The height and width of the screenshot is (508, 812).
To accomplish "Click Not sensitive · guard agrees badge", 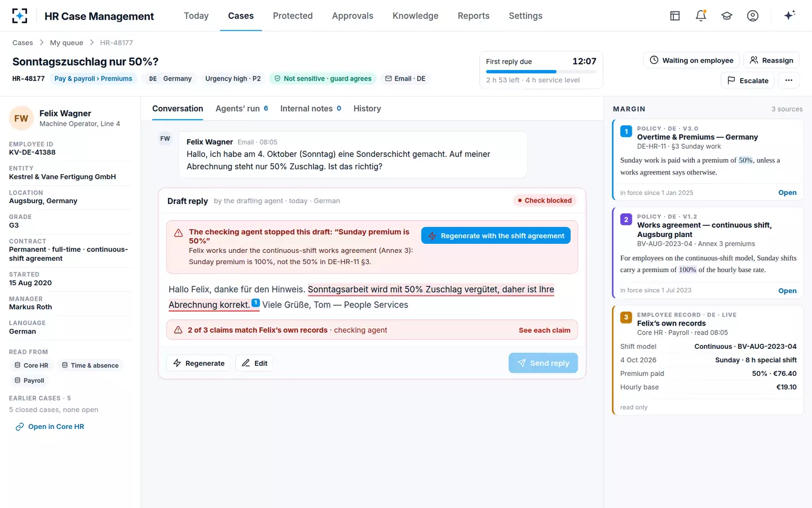I will (323, 78).
